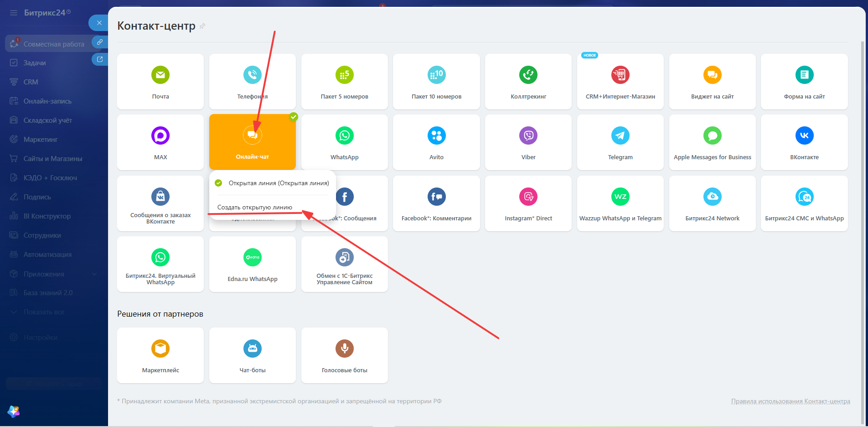The height and width of the screenshot is (427, 868).
Task: Open Правила использования Контакт-центра link
Action: [790, 401]
